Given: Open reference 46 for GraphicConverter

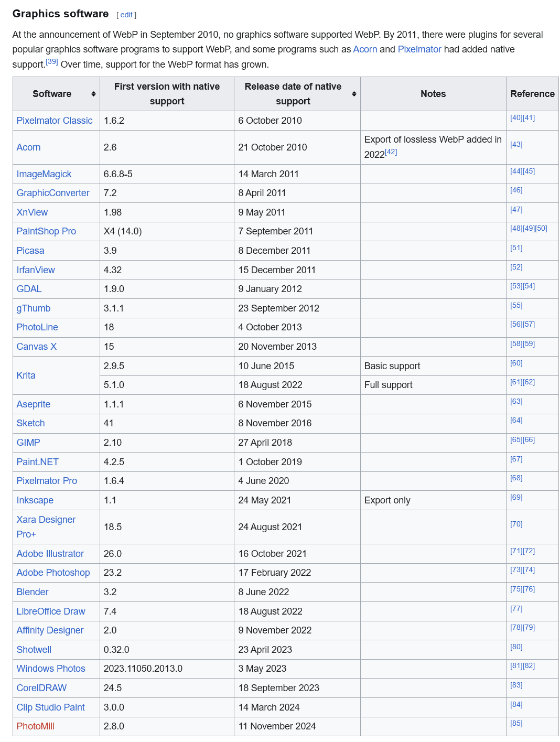Looking at the screenshot, I should 516,190.
